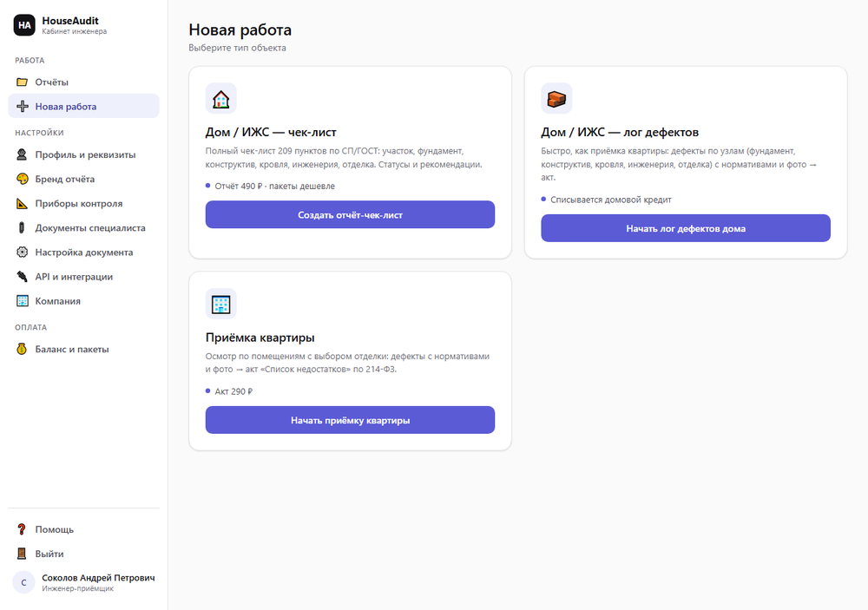868x610 pixels.
Task: Click Начать лог дефектов дома button
Action: 686,228
